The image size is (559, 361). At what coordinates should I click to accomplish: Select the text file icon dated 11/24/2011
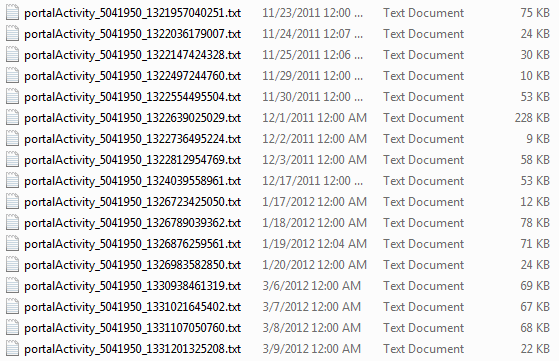(12, 34)
